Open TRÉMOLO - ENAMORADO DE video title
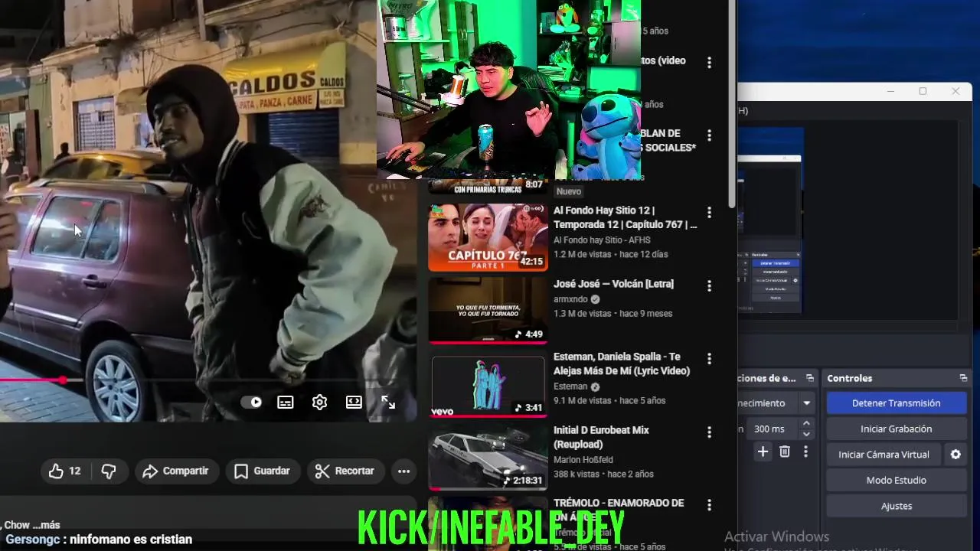The width and height of the screenshot is (980, 551). (x=619, y=510)
